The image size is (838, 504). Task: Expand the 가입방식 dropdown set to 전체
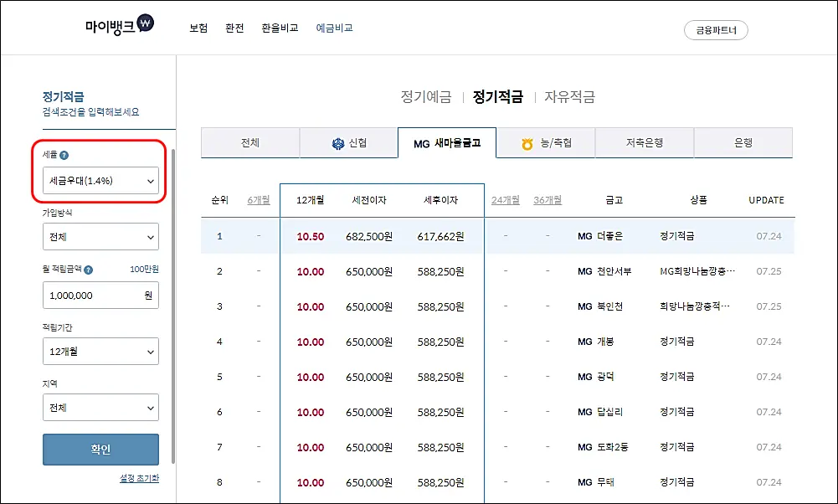(100, 236)
